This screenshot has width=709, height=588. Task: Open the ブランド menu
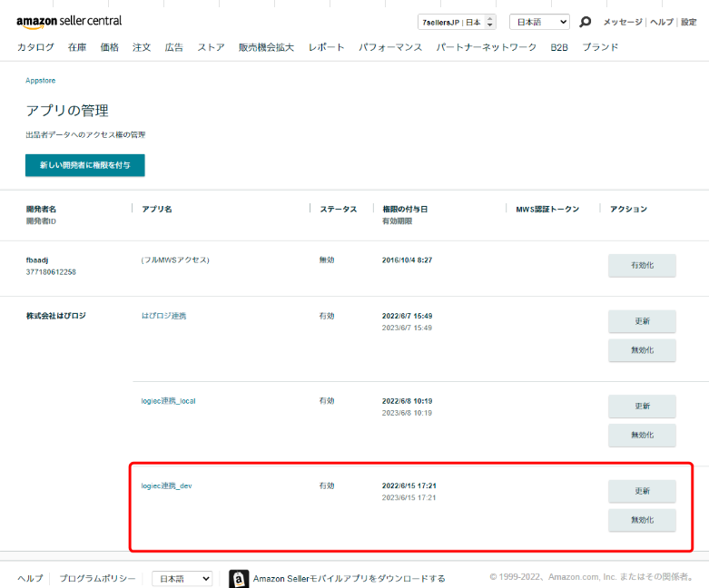point(600,47)
